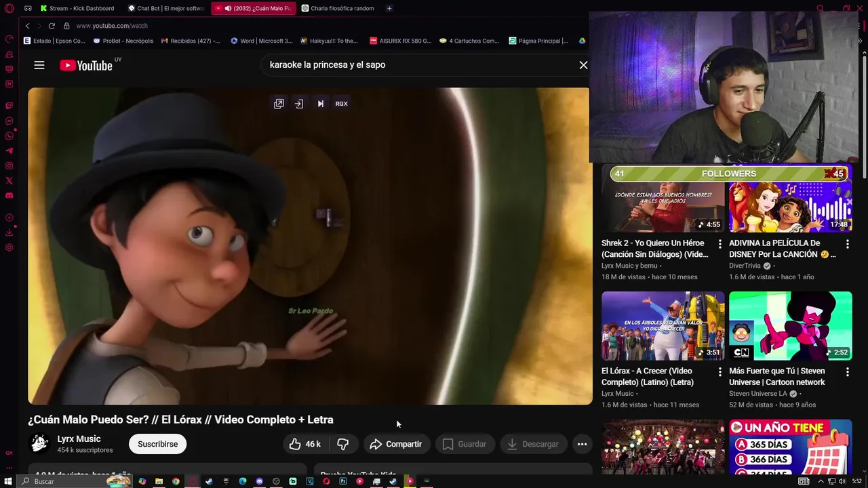Image resolution: width=868 pixels, height=488 pixels.
Task: Open Lyrx Music channel avatar
Action: [39, 444]
